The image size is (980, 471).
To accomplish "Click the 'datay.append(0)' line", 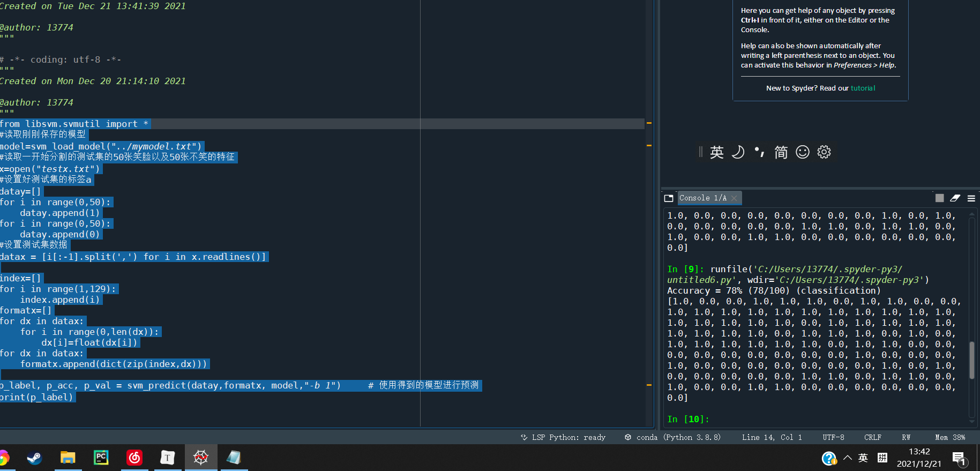I will pyautogui.click(x=59, y=234).
